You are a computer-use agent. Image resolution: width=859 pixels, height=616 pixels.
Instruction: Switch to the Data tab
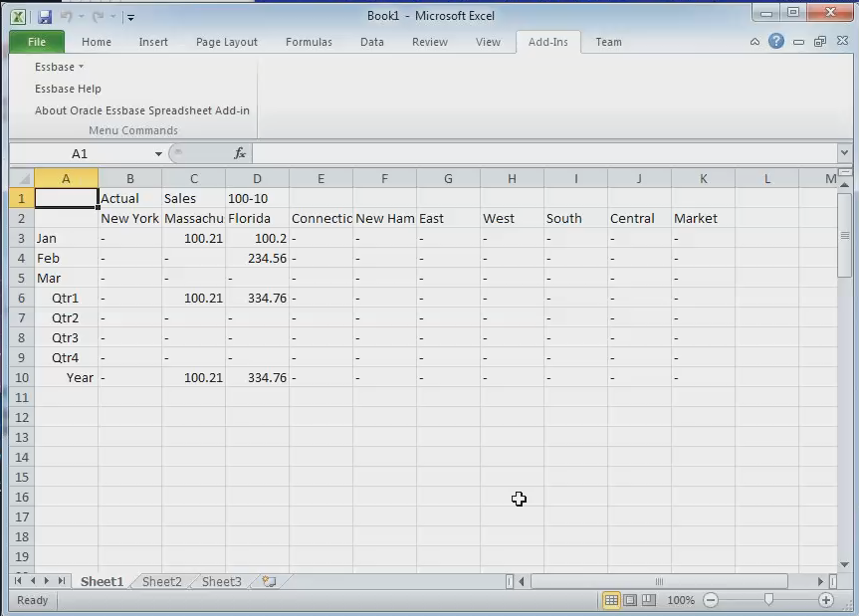(x=372, y=42)
